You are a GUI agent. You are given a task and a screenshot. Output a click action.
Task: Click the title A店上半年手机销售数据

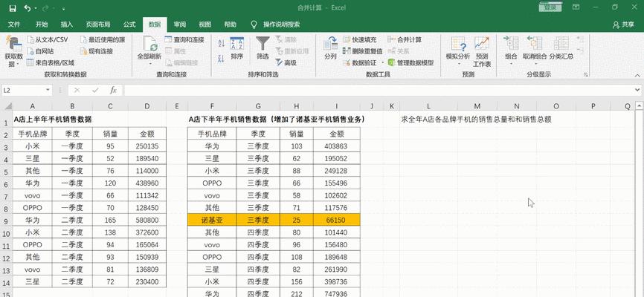(x=53, y=120)
